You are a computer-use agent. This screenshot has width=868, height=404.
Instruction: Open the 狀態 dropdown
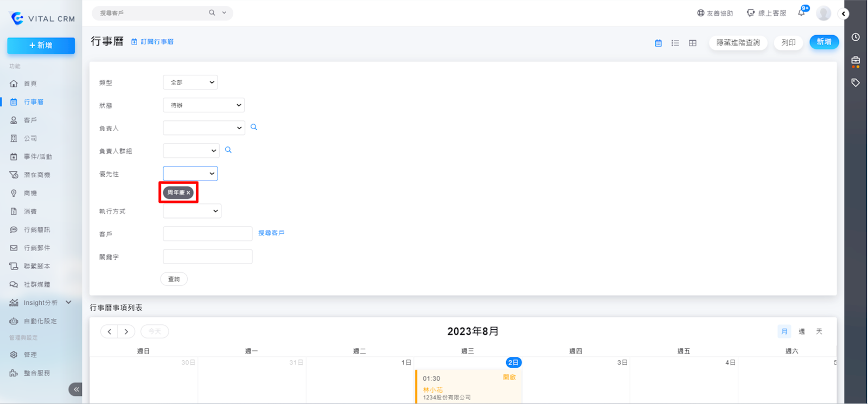(203, 105)
